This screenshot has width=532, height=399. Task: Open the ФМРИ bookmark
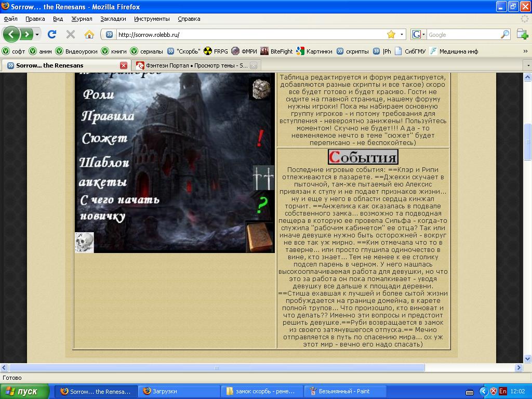click(244, 51)
